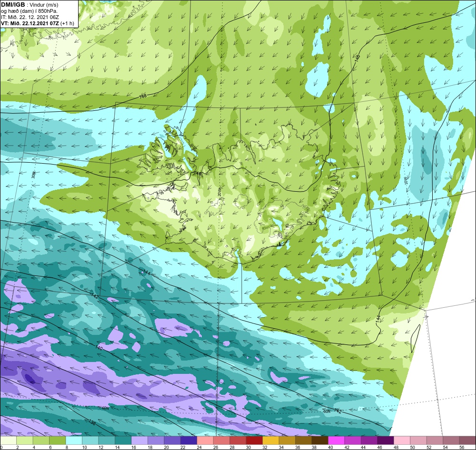Viewport: 476px width, 450px height.
Task: Click the '140' height contour label
Action: tap(99, 348)
